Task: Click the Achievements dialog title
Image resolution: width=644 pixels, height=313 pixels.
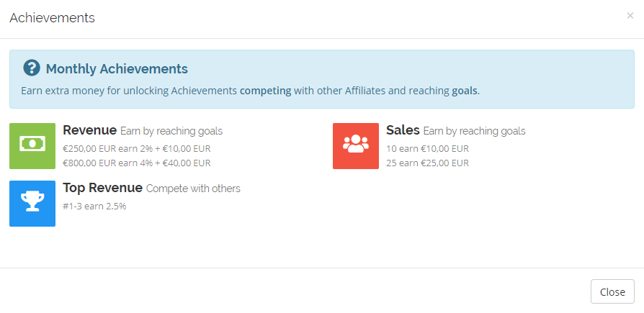Action: 52,18
